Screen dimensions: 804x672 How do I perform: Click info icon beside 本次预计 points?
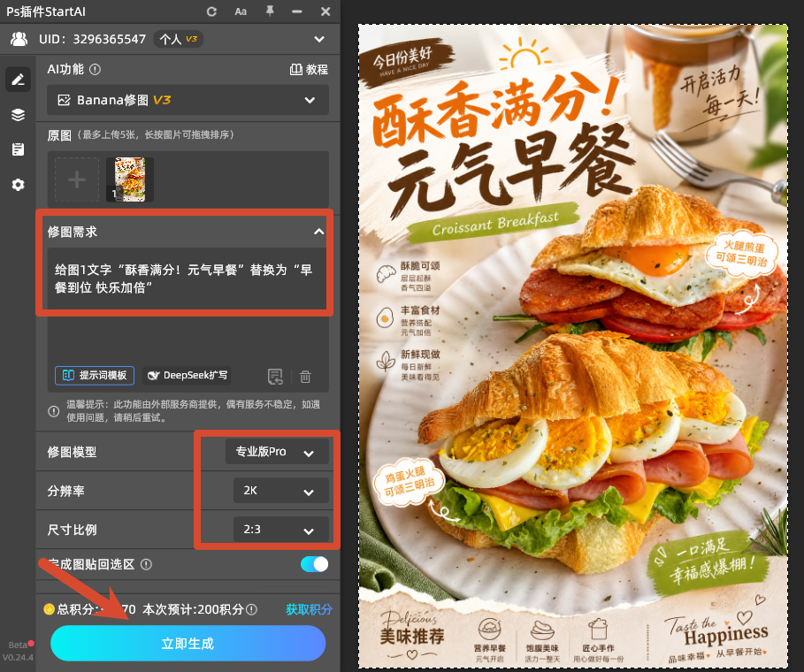251,609
